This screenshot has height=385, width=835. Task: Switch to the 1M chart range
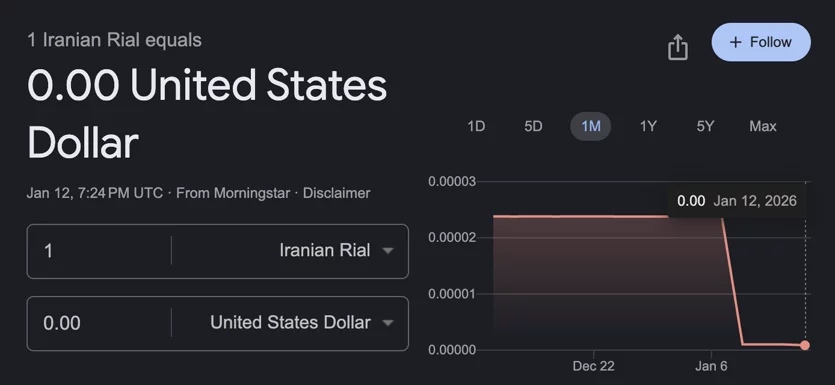(591, 126)
